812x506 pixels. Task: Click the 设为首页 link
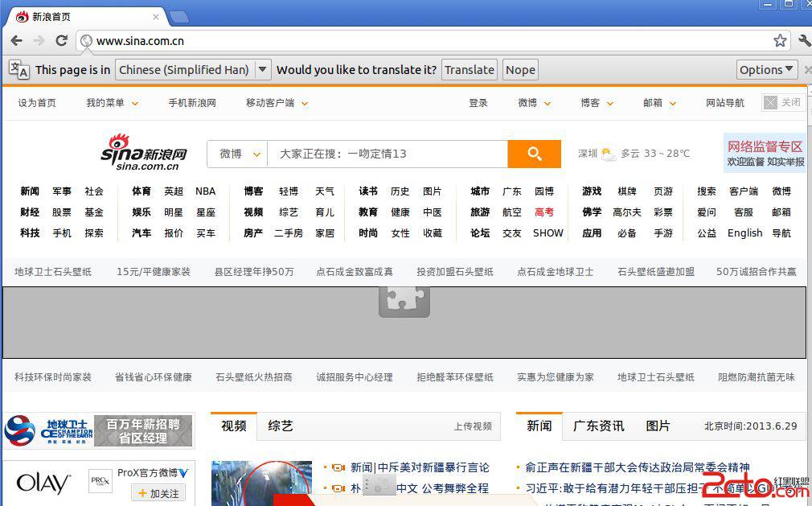pos(37,103)
